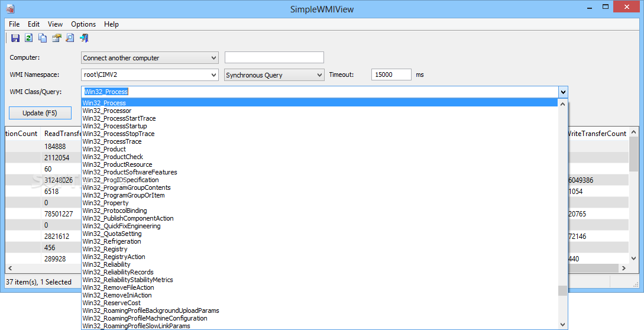This screenshot has width=644, height=330.
Task: Select Win32_ReserveCost in the list
Action: click(319, 302)
